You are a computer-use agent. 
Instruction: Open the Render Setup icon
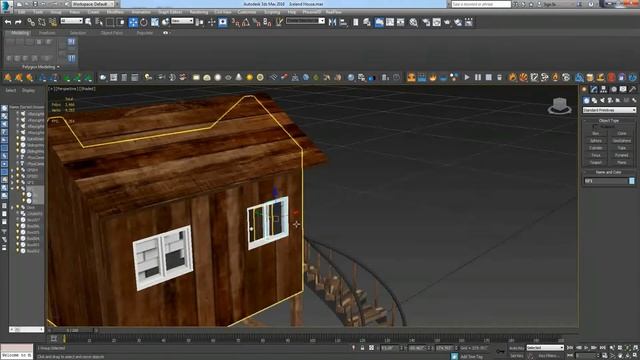(x=426, y=22)
